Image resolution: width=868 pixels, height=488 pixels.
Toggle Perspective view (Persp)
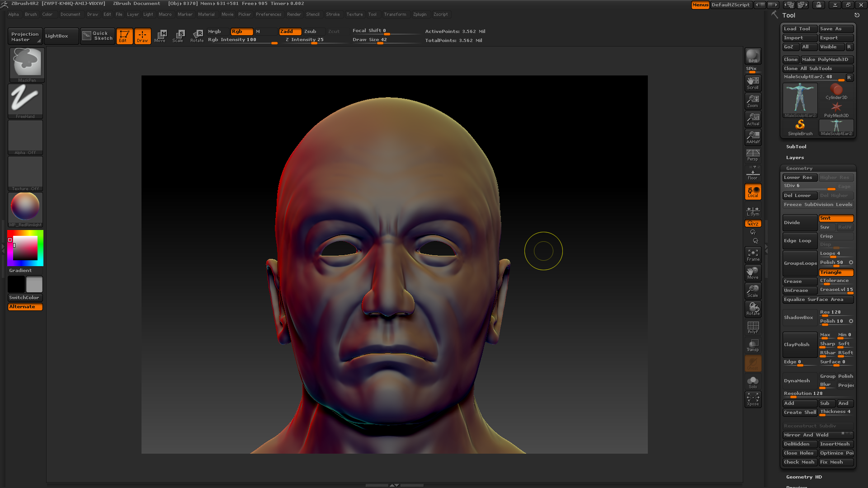(x=753, y=155)
